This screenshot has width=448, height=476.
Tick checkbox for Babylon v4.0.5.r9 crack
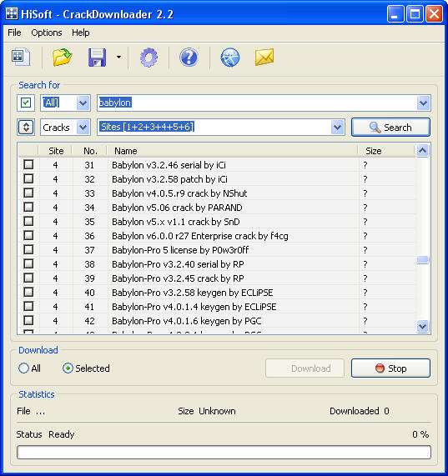(28, 193)
